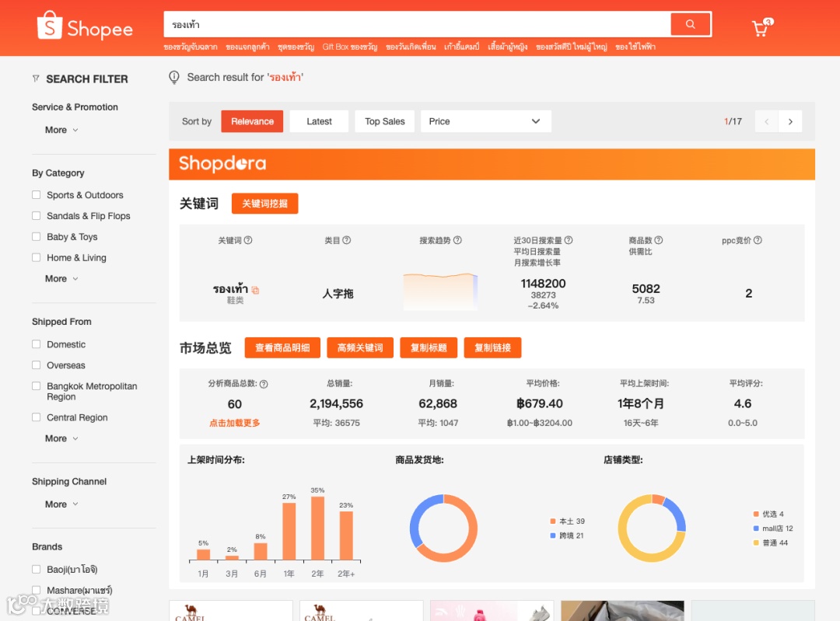
Task: Check the Baby & Toys category
Action: [x=37, y=236]
